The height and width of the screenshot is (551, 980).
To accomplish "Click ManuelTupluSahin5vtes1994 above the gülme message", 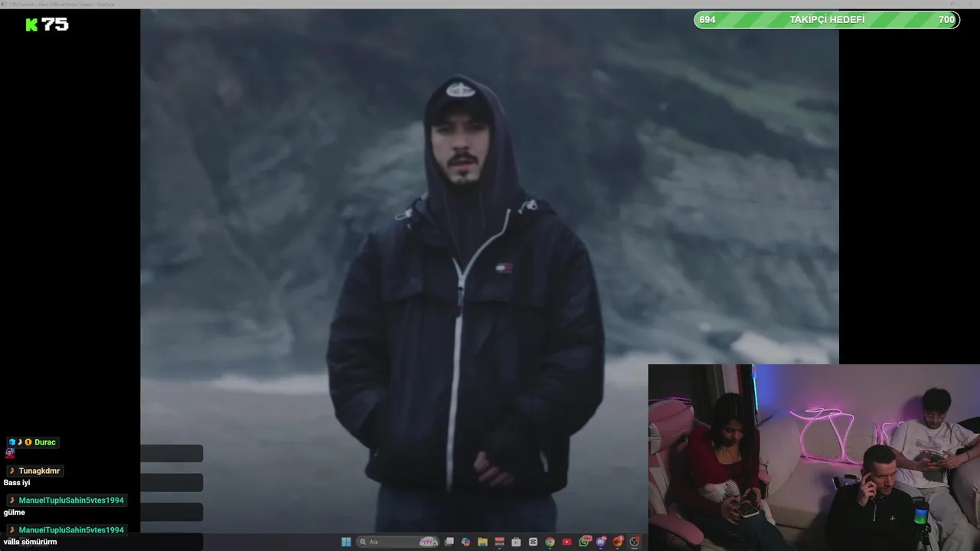I will click(71, 500).
